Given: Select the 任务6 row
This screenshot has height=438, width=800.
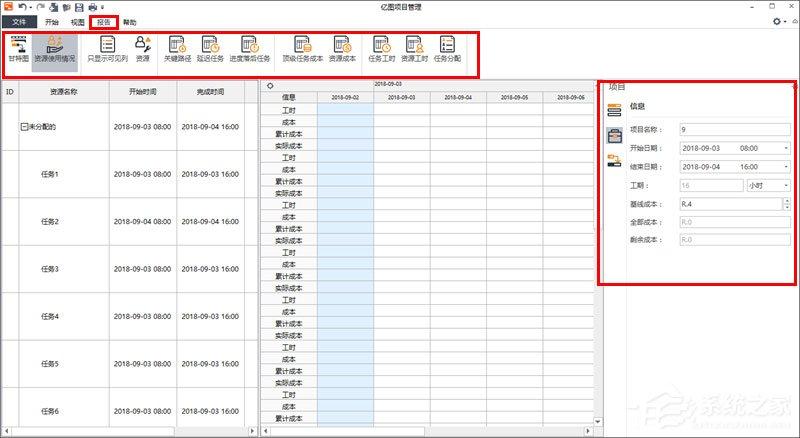Looking at the screenshot, I should click(x=130, y=408).
